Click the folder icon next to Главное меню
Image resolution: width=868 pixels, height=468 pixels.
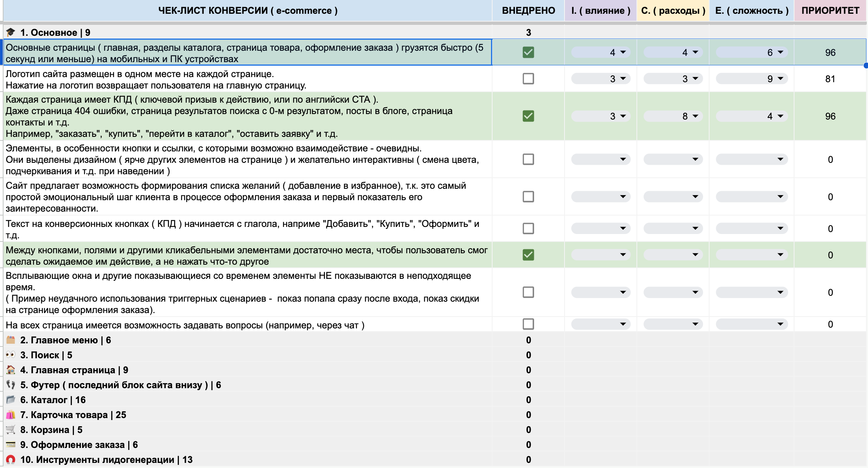coord(11,340)
